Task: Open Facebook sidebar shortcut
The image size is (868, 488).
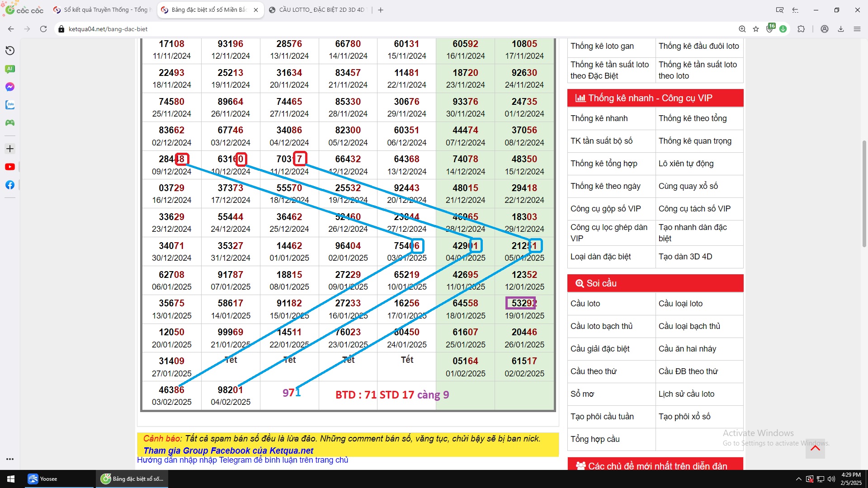Action: pos(10,185)
